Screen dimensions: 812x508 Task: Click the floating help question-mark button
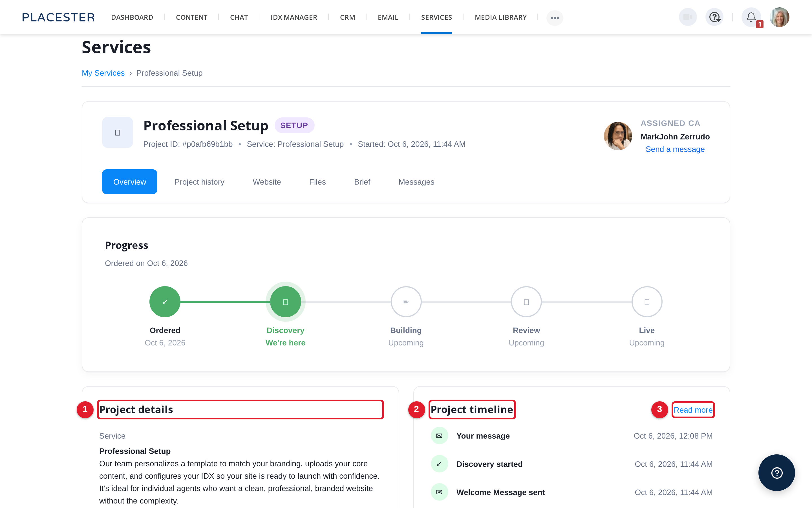tap(776, 473)
